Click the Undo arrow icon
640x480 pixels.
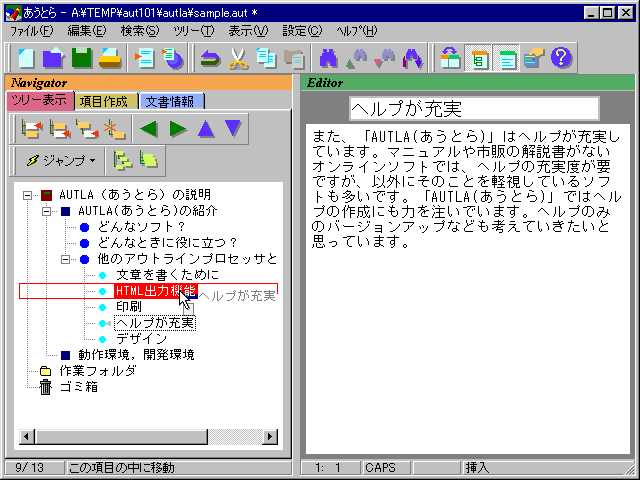pyautogui.click(x=211, y=58)
